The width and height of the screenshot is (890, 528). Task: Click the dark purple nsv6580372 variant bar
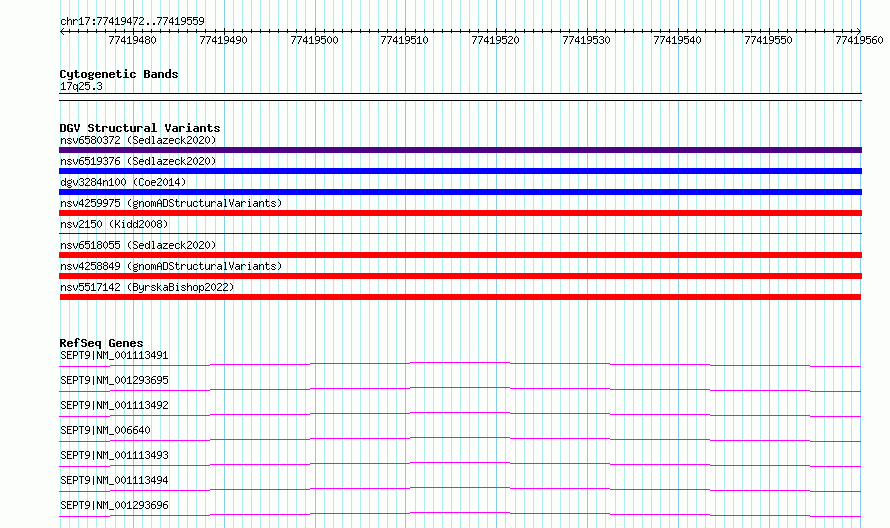460,150
